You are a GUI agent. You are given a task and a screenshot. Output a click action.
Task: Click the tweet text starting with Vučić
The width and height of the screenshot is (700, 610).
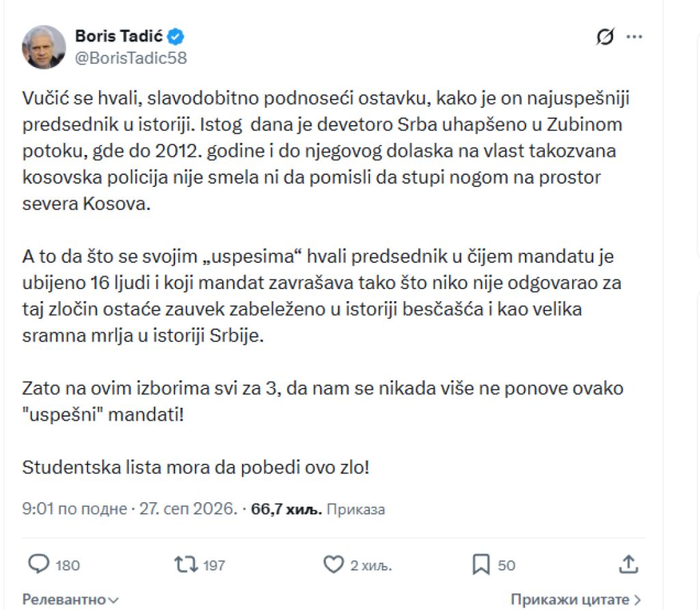pyautogui.click(x=326, y=283)
